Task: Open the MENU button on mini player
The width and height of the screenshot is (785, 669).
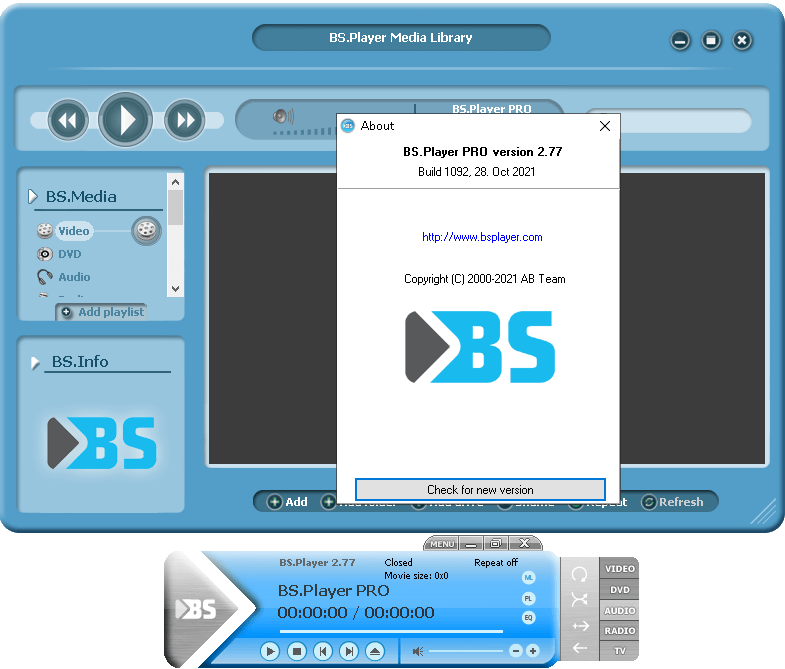Action: pyautogui.click(x=442, y=544)
